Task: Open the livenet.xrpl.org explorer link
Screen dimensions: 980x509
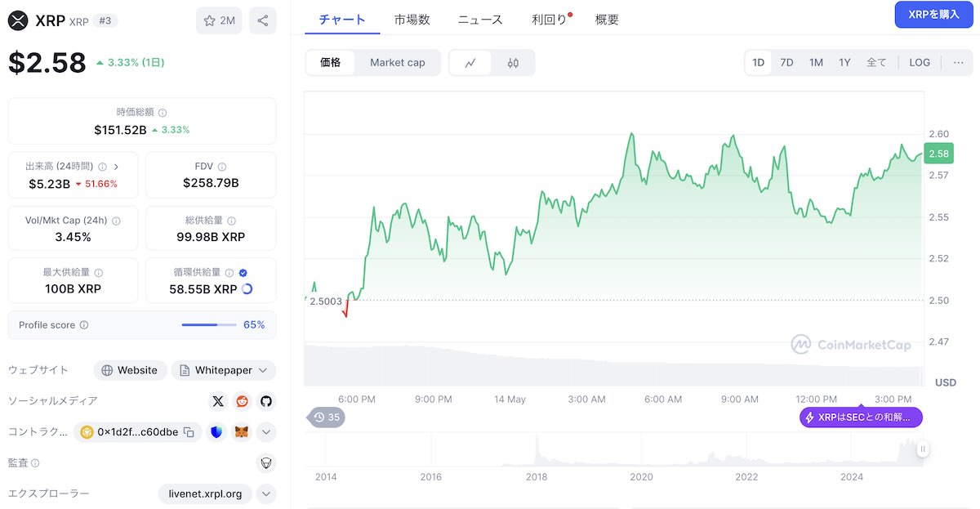Action: [x=205, y=494]
